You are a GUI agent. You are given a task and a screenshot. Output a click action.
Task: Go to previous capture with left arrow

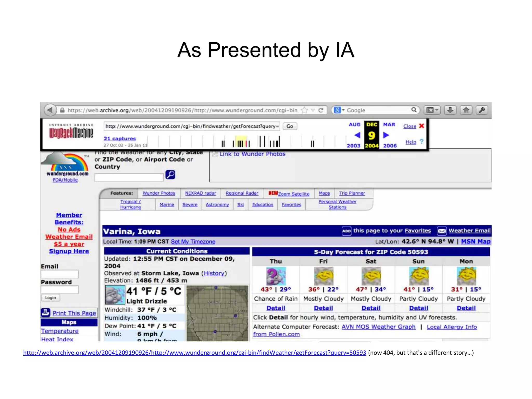(357, 135)
